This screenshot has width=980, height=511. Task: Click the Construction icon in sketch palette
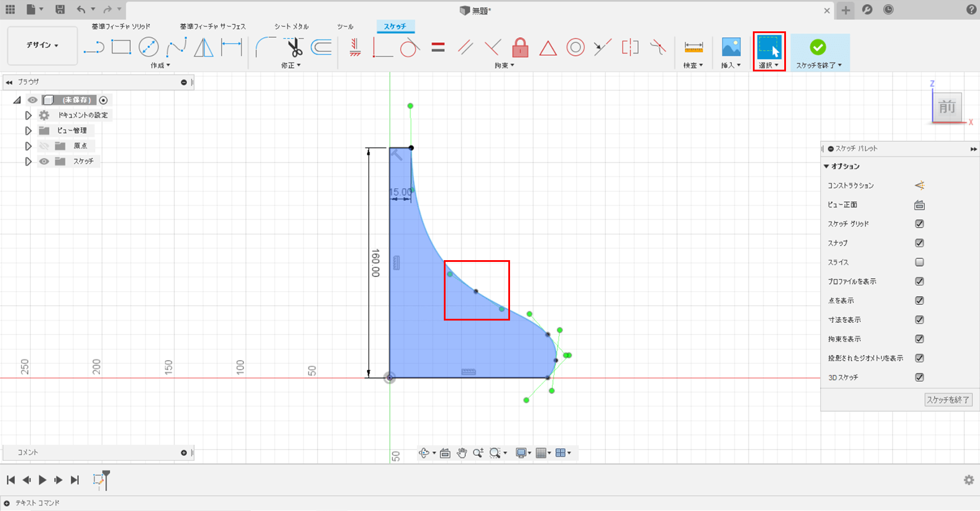pyautogui.click(x=920, y=186)
